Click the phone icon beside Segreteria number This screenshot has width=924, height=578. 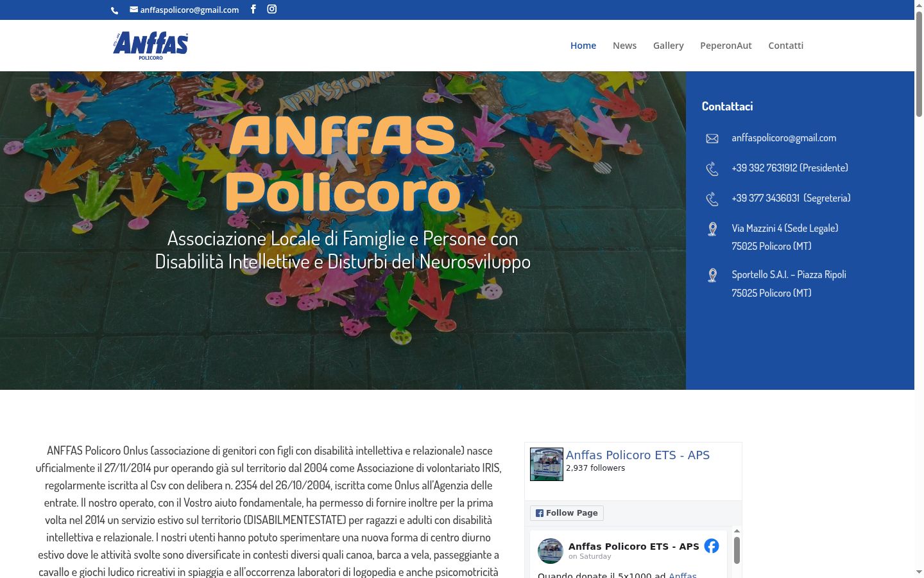(x=712, y=199)
